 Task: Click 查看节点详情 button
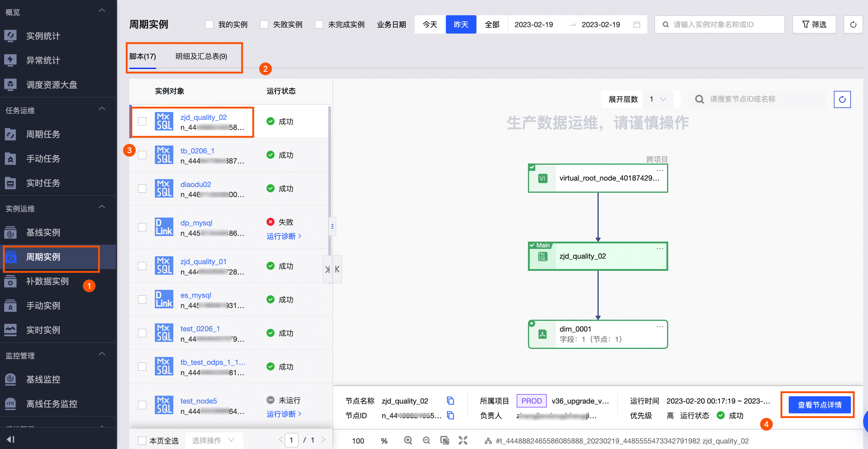coord(819,405)
